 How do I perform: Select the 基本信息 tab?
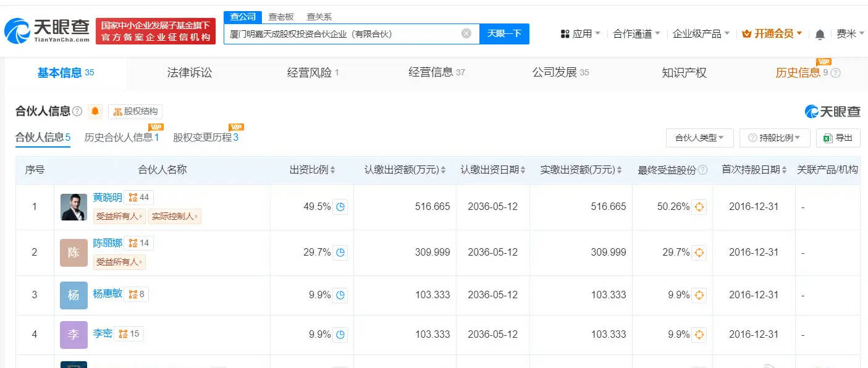click(65, 73)
